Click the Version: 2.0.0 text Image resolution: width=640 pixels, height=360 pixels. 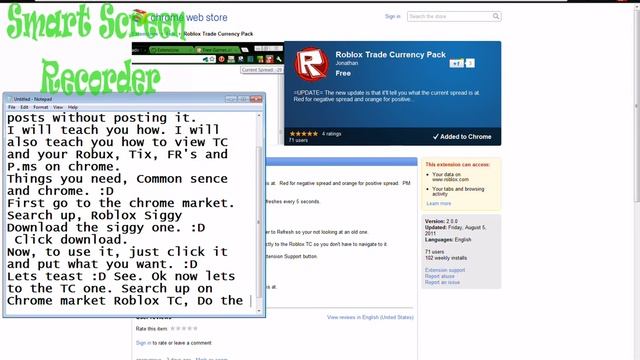click(441, 221)
